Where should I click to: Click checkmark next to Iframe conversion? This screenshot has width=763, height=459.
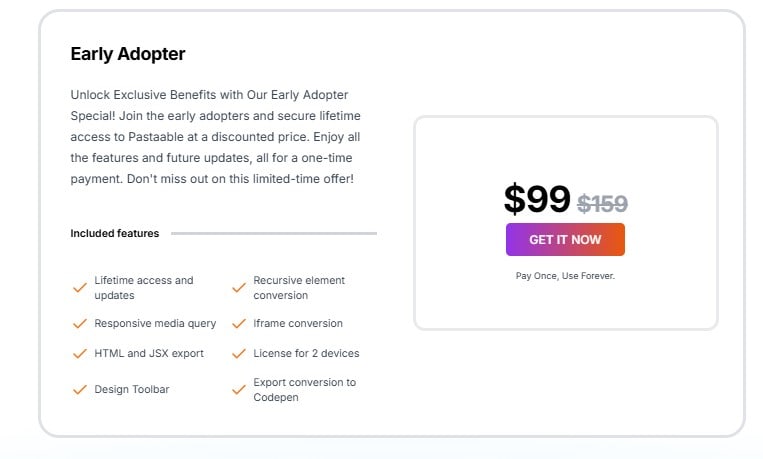tap(239, 324)
